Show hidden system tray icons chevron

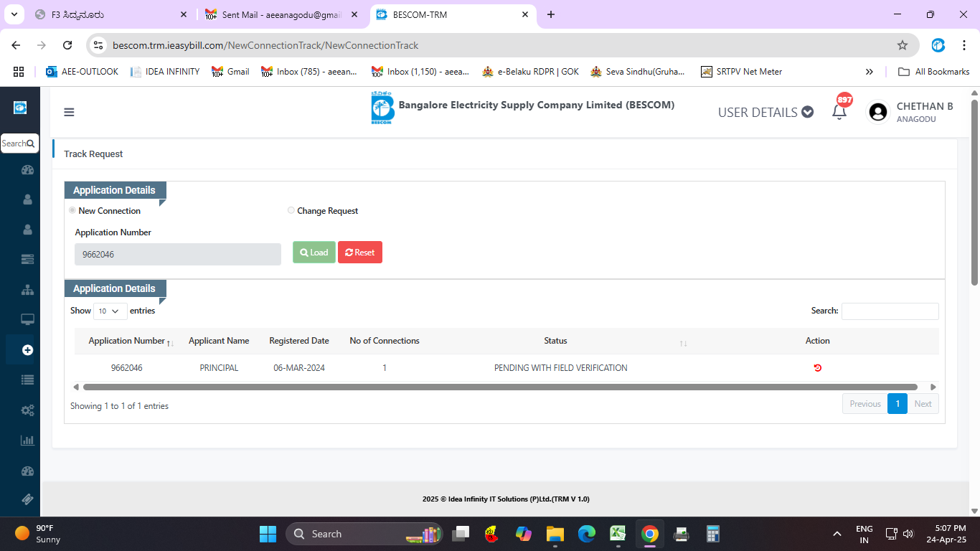click(837, 534)
